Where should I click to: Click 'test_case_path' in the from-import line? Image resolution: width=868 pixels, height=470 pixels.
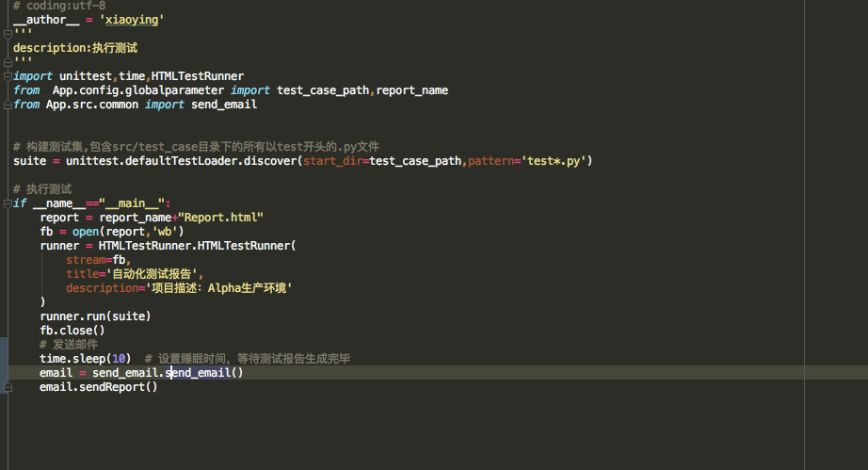click(x=323, y=90)
